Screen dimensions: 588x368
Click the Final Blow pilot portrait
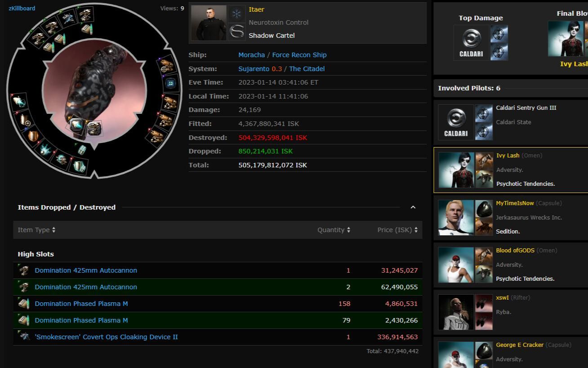pos(566,39)
